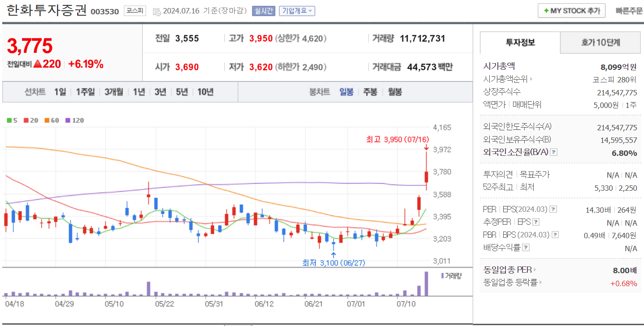Click the purple 거래량 legend marker
The image size is (644, 326).
point(442,276)
